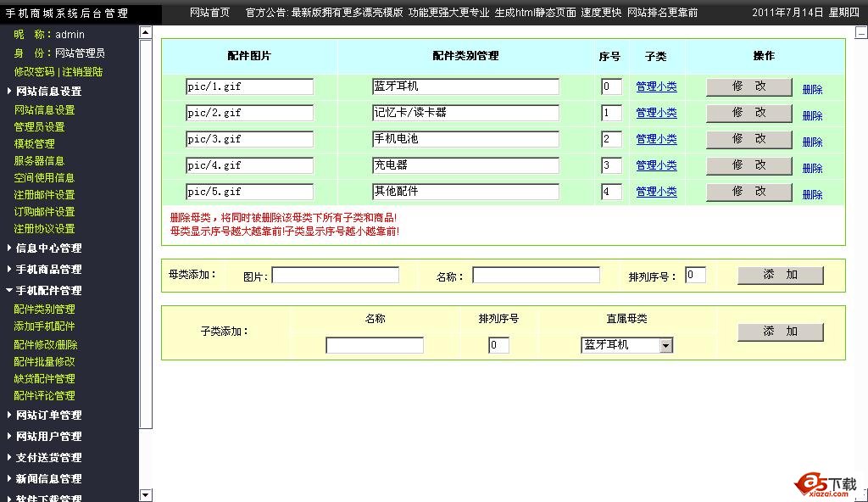The height and width of the screenshot is (502, 868).
Task: Click 添加 button for 子类添加
Action: coord(780,332)
